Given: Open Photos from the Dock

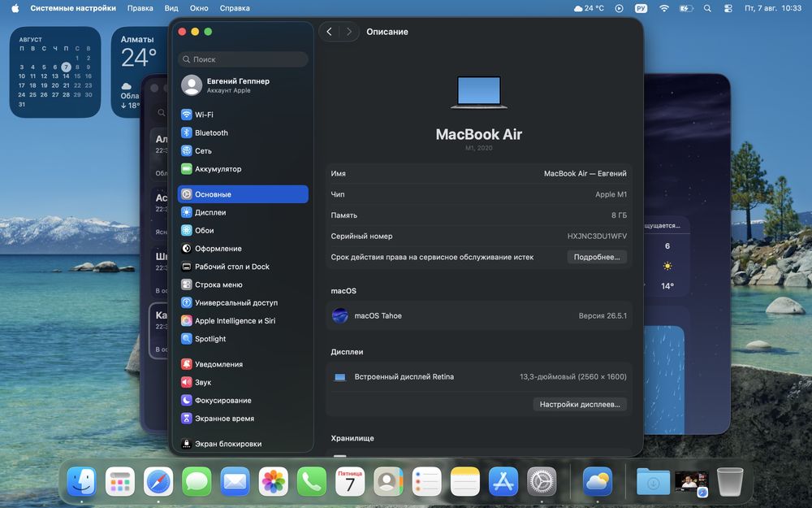Looking at the screenshot, I should coord(274,481).
